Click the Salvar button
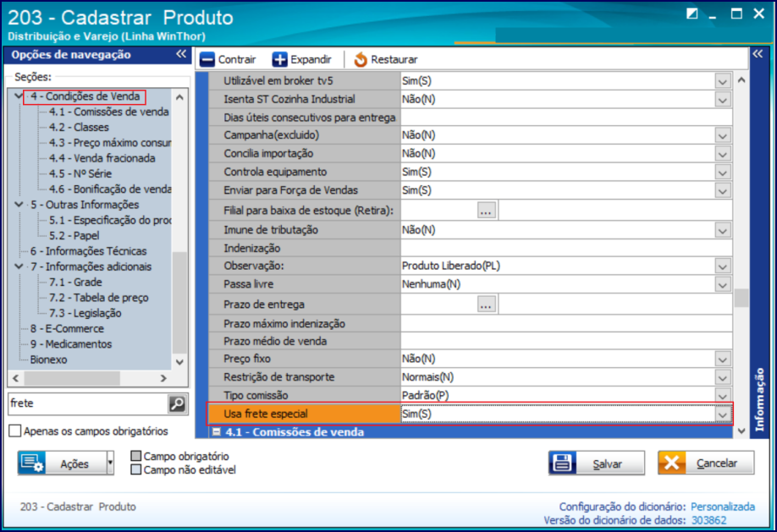 (597, 463)
